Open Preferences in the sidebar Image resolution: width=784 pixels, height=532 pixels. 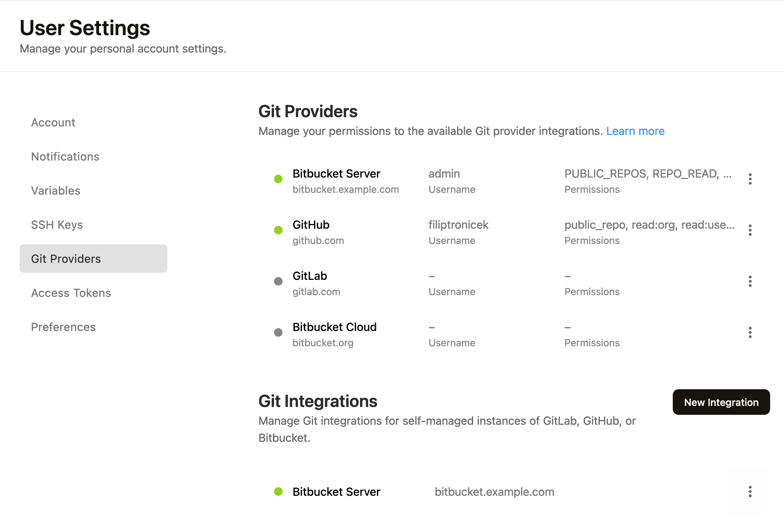point(63,327)
